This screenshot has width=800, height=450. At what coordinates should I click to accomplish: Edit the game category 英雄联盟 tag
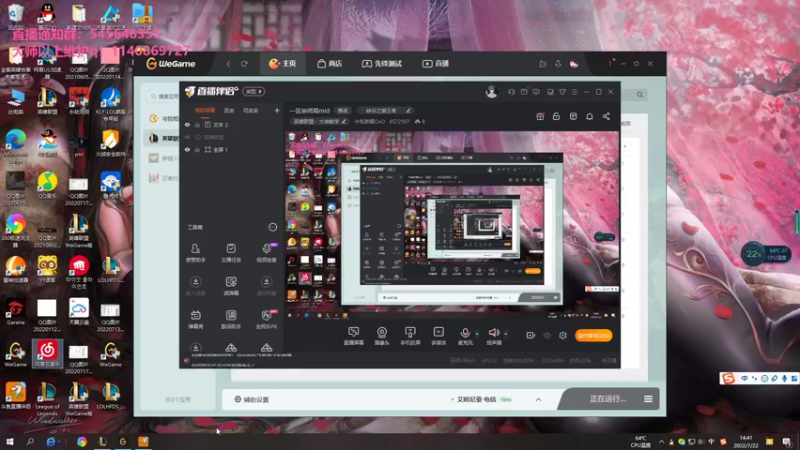(x=319, y=121)
